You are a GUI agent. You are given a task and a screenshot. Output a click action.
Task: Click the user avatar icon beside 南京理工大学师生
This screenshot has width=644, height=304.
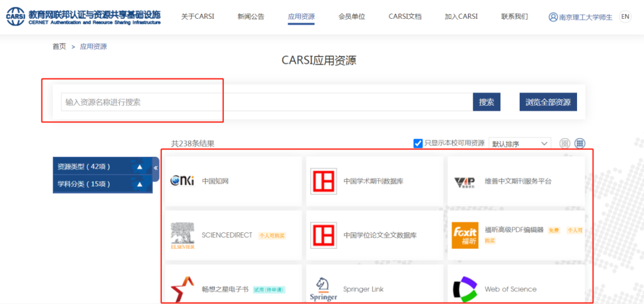(x=553, y=17)
